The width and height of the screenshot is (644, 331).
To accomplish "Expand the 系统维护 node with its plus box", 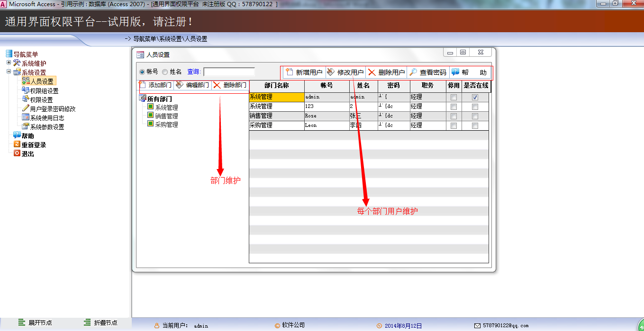I will [9, 63].
